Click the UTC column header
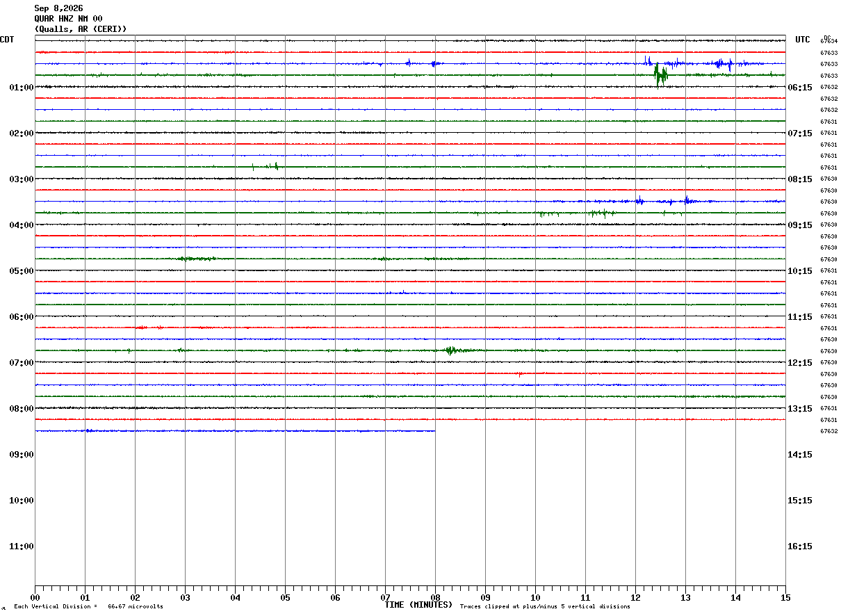The image size is (841, 616). pyautogui.click(x=803, y=40)
